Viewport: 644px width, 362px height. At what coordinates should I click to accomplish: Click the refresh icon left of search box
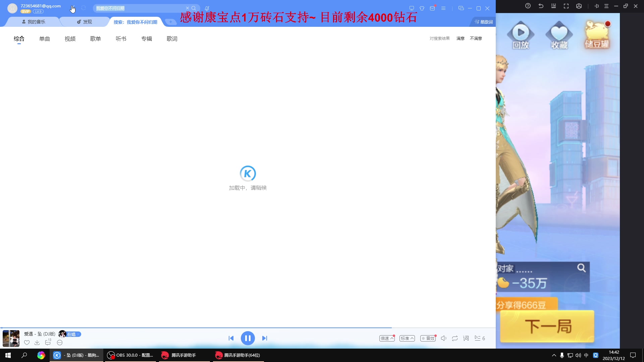pos(84,8)
